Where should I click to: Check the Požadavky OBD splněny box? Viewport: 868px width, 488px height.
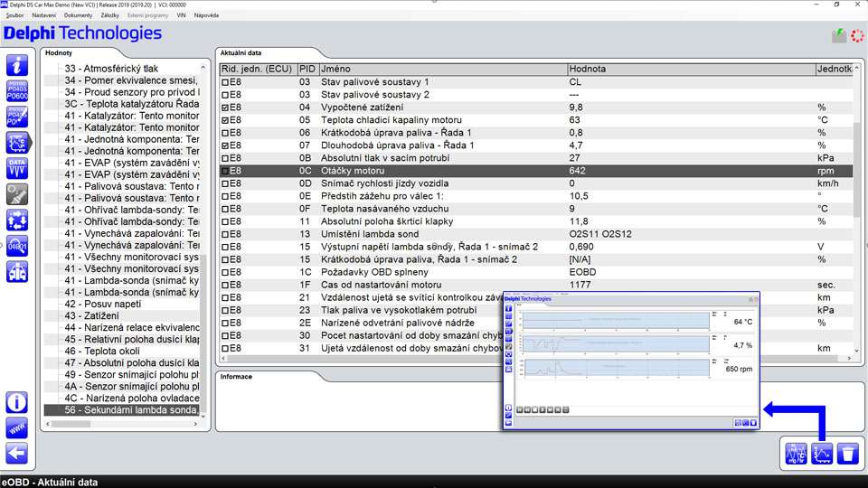pos(225,272)
